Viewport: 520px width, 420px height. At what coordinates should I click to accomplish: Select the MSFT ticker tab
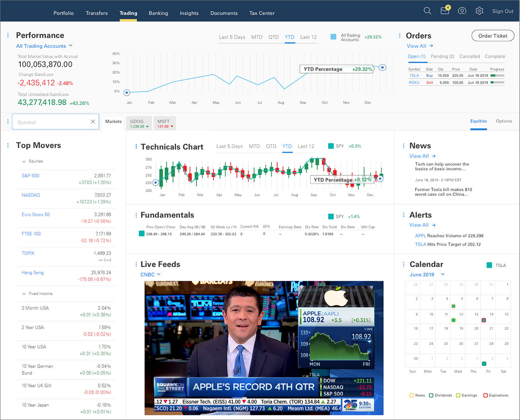164,123
